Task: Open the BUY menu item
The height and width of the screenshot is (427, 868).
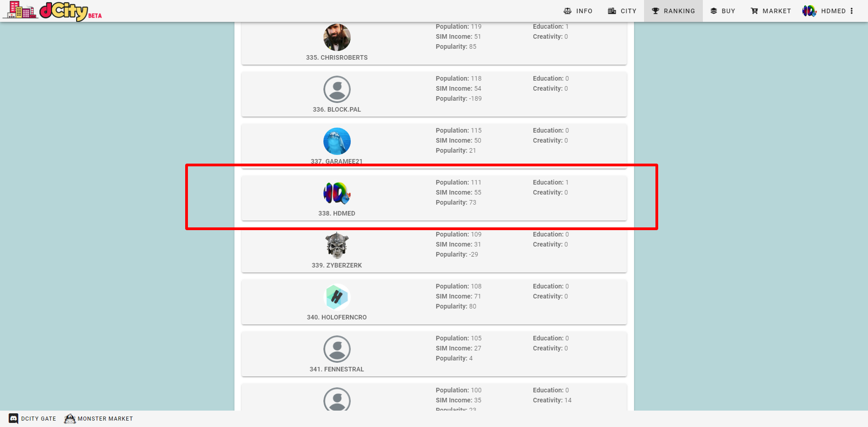Action: click(x=723, y=11)
